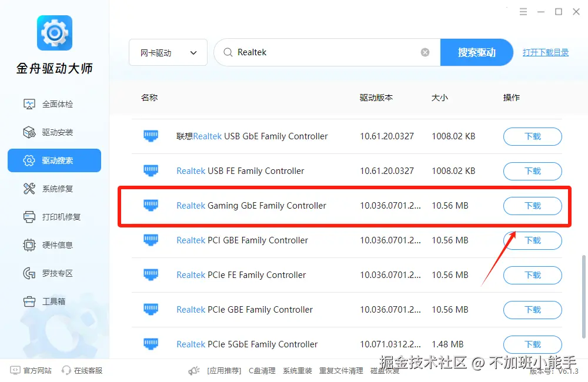Download Realtek USB FE Family Controller
The height and width of the screenshot is (382, 588).
tap(533, 171)
